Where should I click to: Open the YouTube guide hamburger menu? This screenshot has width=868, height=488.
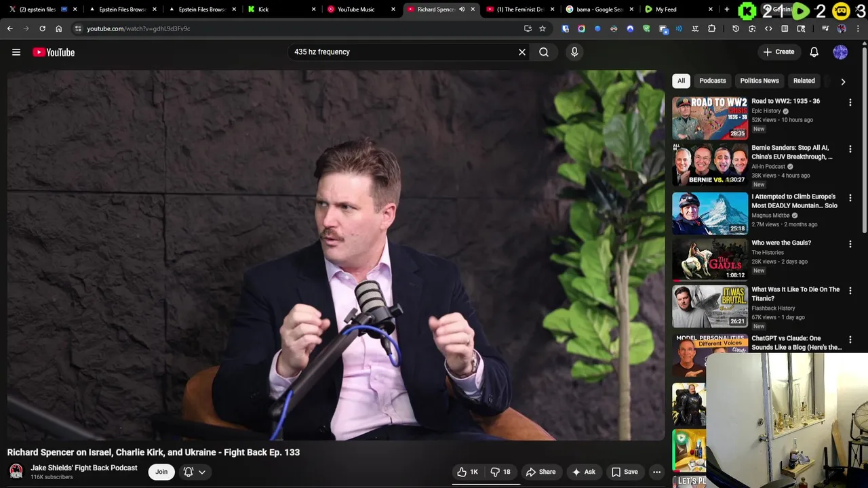[16, 52]
